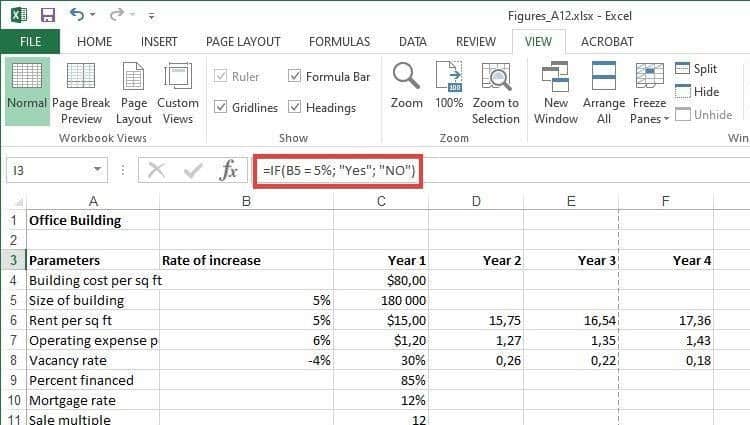
Task: Click the Name Box showing I3
Action: tap(48, 170)
